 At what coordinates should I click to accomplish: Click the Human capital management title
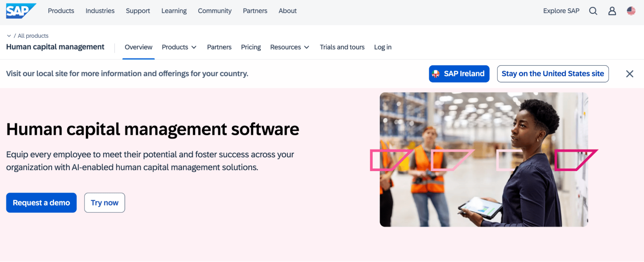55,47
